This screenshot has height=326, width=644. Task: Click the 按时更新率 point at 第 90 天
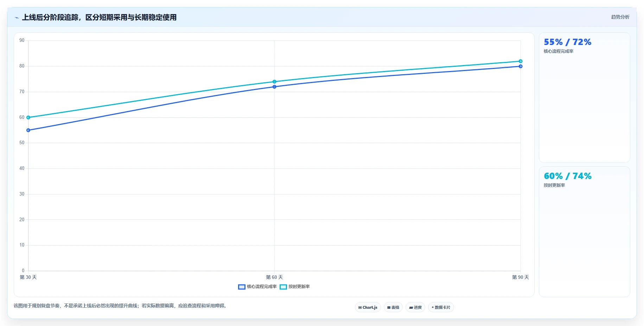521,61
